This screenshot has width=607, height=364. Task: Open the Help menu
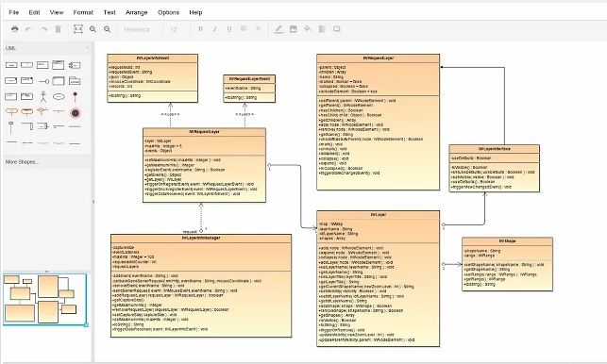195,12
